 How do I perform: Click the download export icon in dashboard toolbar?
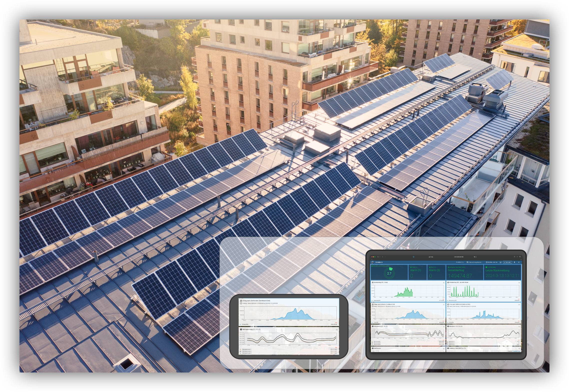(x=515, y=262)
